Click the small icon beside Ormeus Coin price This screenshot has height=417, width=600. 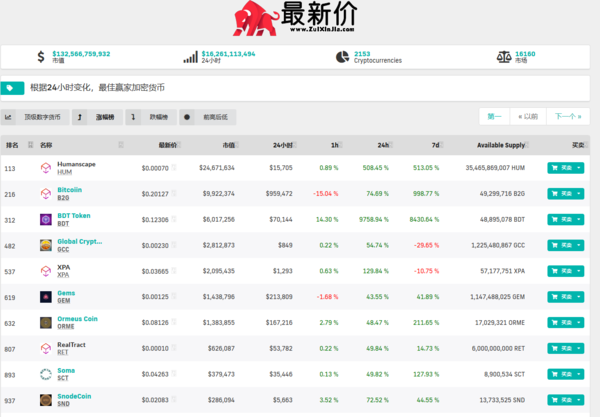[x=174, y=322]
